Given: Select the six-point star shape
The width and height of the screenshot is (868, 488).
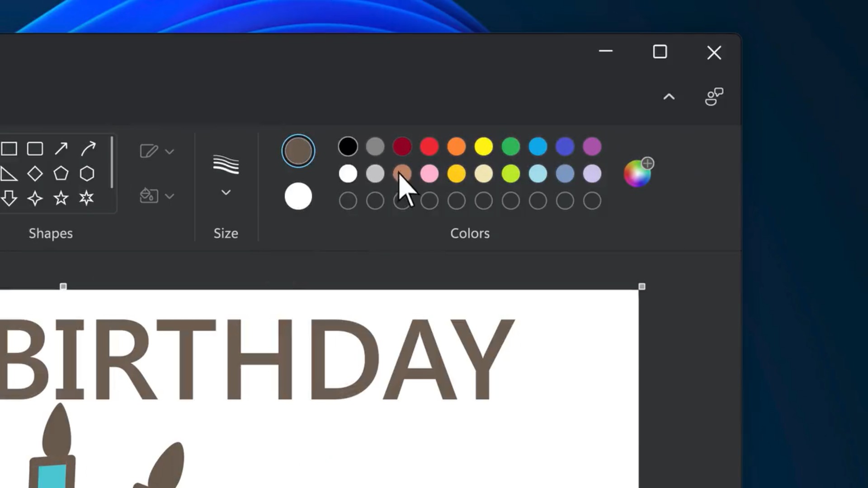Looking at the screenshot, I should coord(87,198).
